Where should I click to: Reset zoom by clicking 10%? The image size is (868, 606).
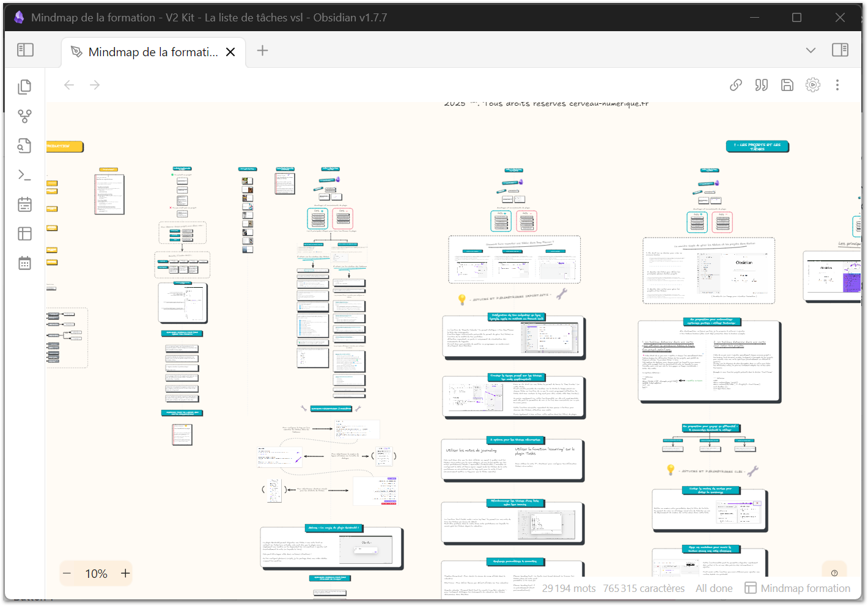96,574
